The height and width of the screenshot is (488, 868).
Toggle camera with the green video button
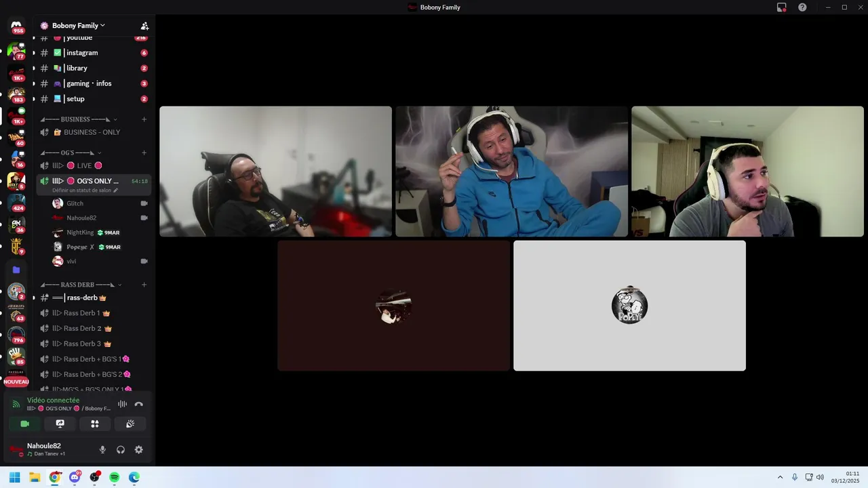point(25,424)
